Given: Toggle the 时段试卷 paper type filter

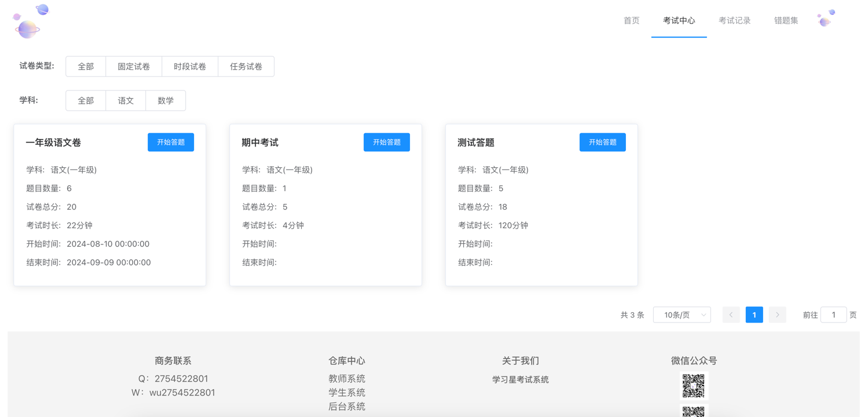Looking at the screenshot, I should 189,66.
